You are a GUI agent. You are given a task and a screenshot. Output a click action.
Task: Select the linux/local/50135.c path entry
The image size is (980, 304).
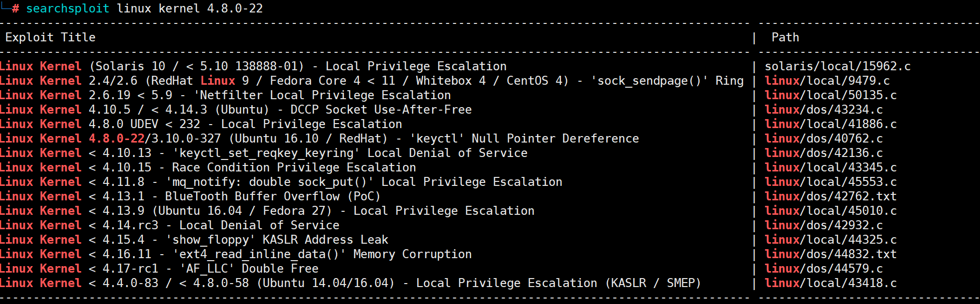(x=831, y=95)
